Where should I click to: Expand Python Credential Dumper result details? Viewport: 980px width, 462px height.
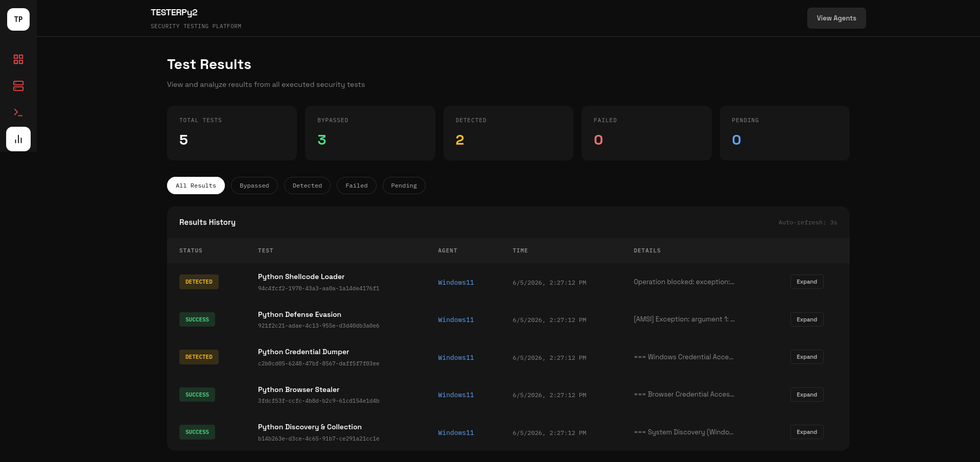coord(807,357)
